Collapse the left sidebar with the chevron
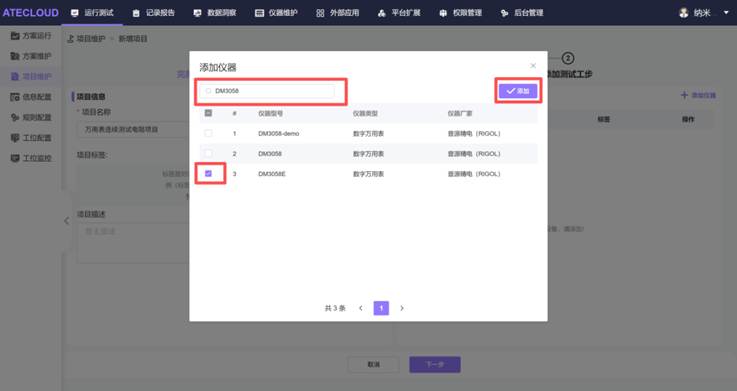The width and height of the screenshot is (737, 391). (x=67, y=221)
